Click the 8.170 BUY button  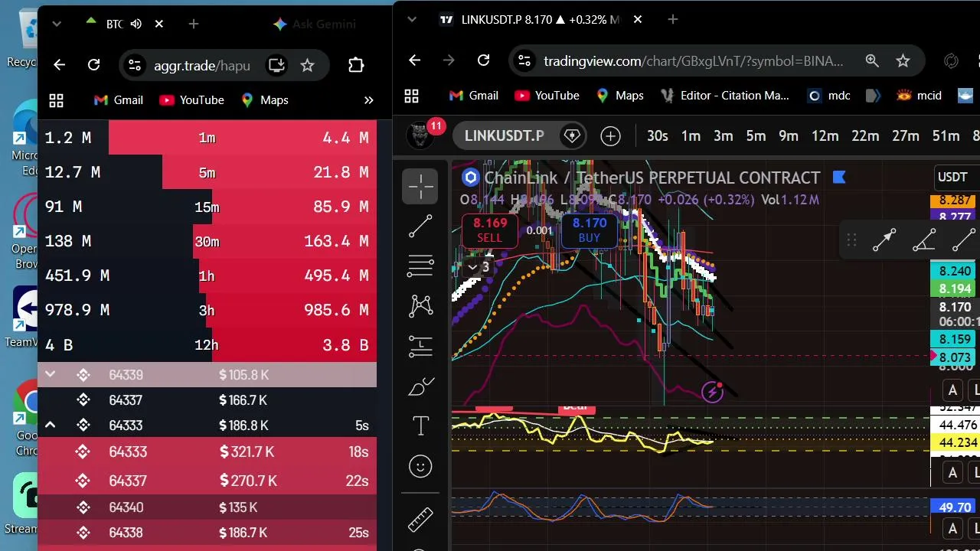coord(590,230)
